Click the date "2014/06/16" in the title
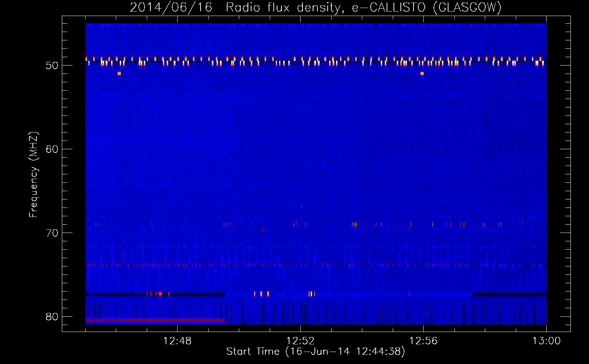Viewport: 589px width, 364px height. pyautogui.click(x=171, y=8)
